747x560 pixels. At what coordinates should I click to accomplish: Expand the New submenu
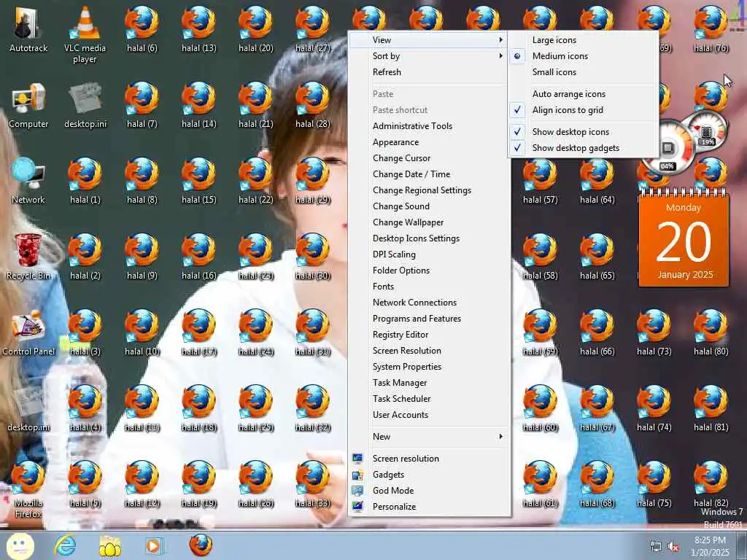[429, 437]
